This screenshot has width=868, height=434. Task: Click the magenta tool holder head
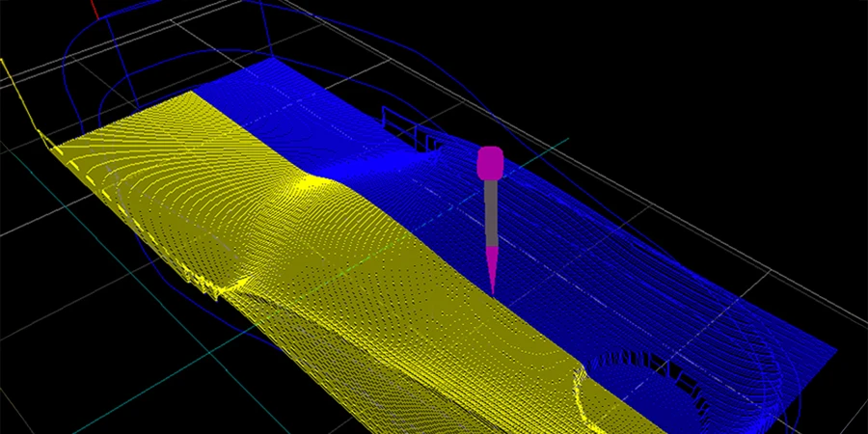tap(491, 163)
